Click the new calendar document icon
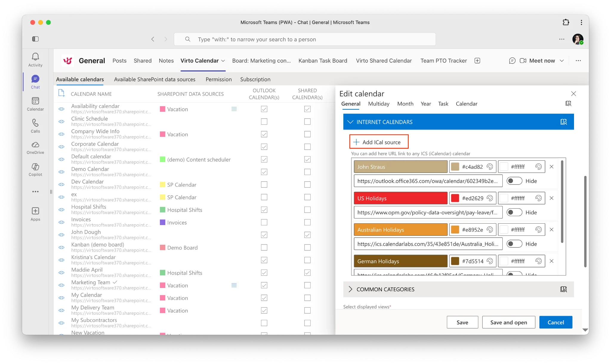This screenshot has height=364, width=611. (61, 93)
